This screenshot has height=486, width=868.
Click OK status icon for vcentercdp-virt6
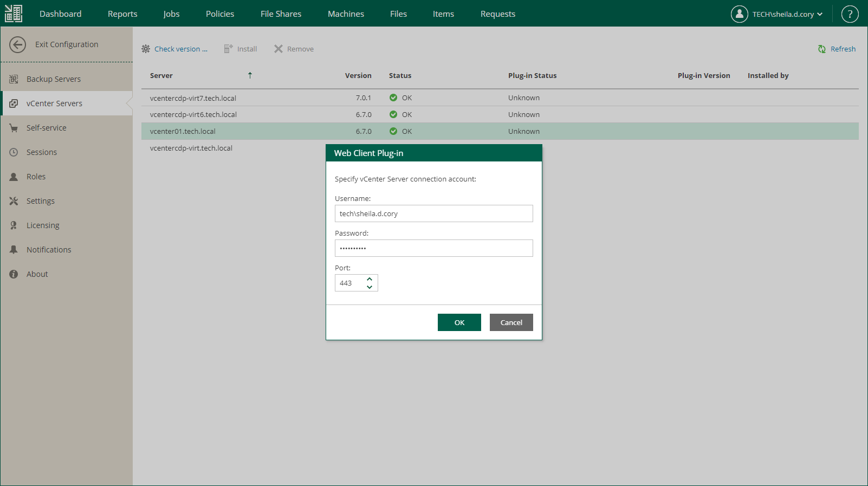tap(393, 114)
